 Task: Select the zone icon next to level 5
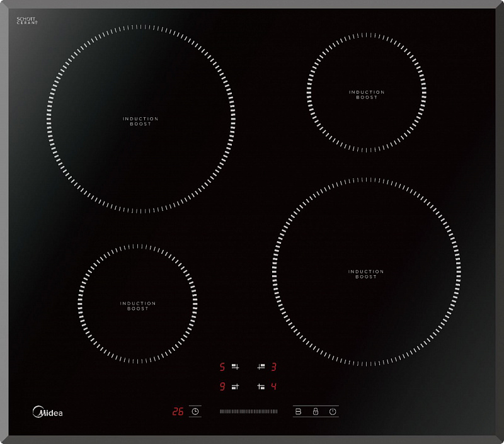click(x=235, y=367)
